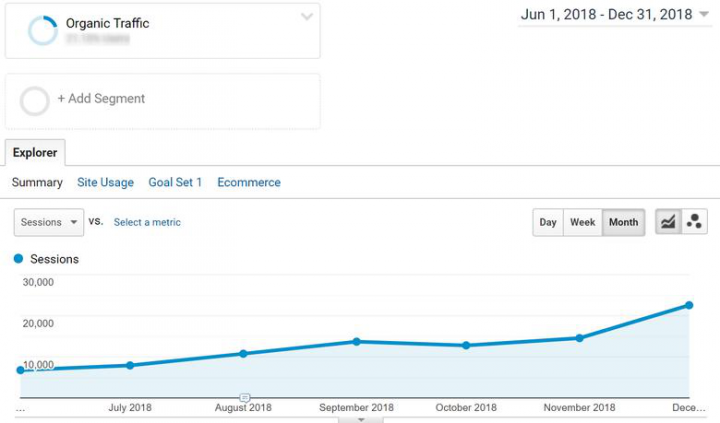Select the Explorer tab
Viewport: 720px width, 423px height.
click(35, 153)
